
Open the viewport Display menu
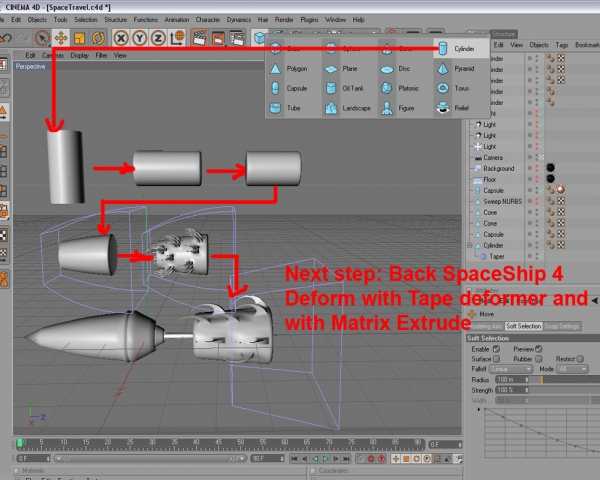pyautogui.click(x=80, y=56)
